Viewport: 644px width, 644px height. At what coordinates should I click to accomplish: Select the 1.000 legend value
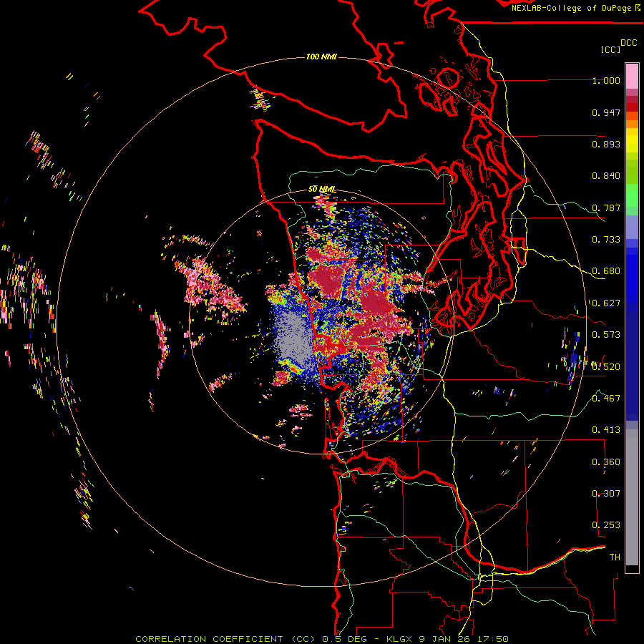click(x=606, y=80)
